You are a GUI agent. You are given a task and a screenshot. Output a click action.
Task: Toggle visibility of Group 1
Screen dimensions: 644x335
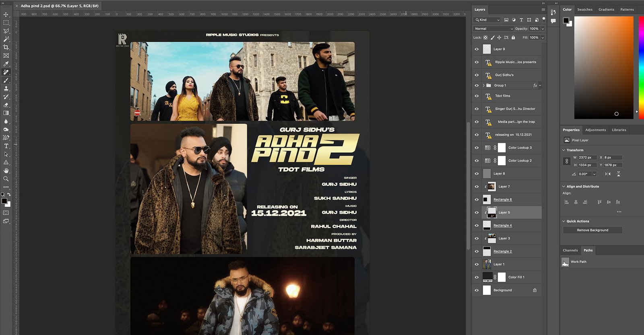[x=477, y=86]
